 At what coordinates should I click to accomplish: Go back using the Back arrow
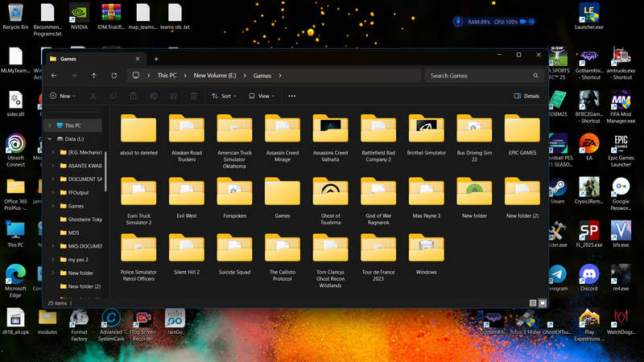coord(54,76)
